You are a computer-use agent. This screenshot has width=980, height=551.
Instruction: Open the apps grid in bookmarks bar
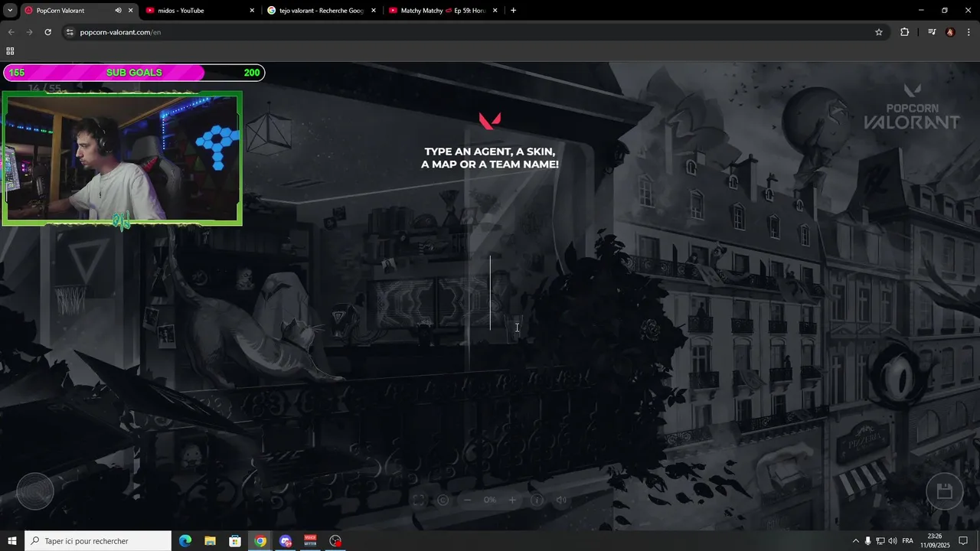pyautogui.click(x=10, y=51)
